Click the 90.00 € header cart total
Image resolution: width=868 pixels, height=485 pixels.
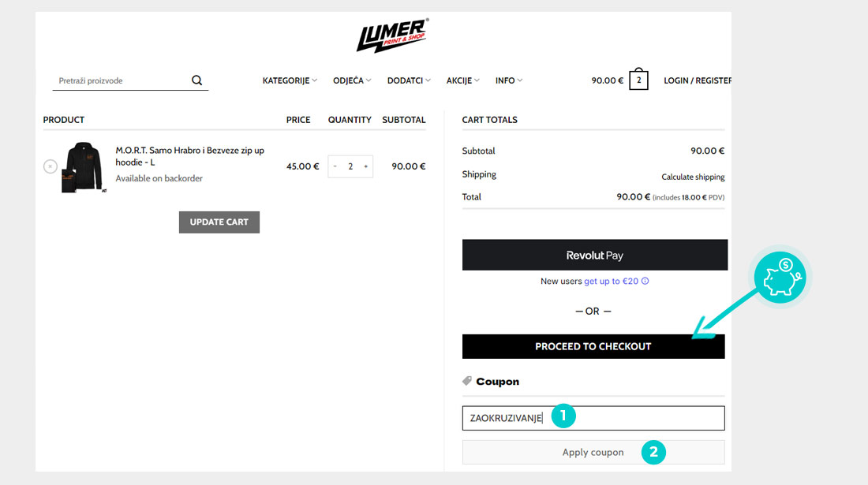608,80
